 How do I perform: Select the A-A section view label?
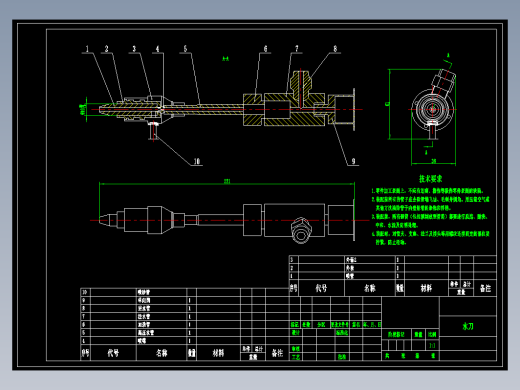[x=226, y=59]
